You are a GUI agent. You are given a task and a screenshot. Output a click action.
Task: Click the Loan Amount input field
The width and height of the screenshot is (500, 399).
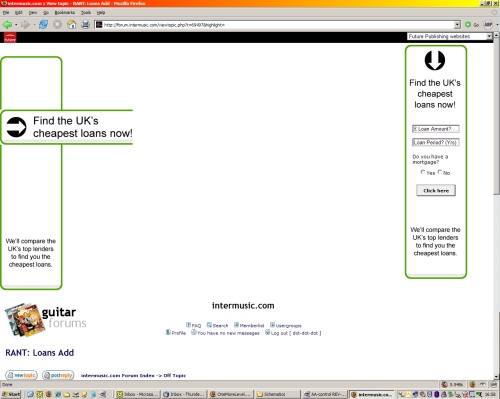(436, 129)
